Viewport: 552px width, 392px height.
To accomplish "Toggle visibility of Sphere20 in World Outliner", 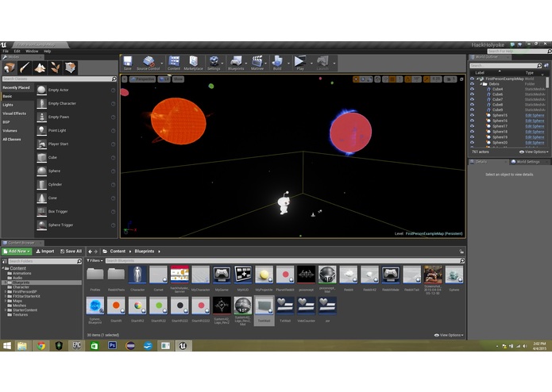I will 472,143.
